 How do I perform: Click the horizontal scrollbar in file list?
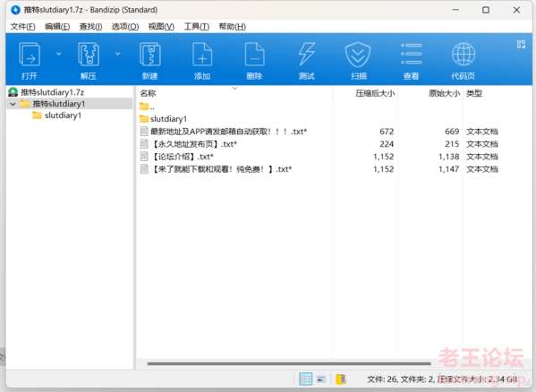(289, 363)
